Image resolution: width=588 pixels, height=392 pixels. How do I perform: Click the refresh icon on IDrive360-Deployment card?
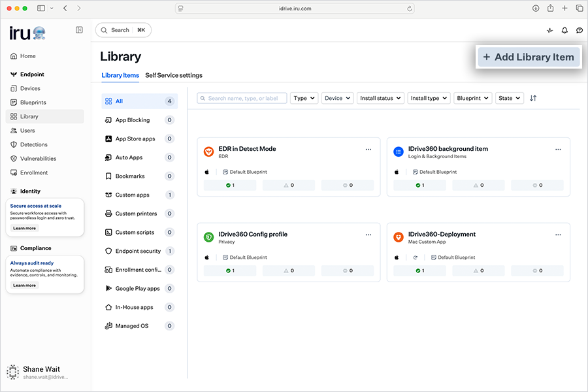(415, 257)
